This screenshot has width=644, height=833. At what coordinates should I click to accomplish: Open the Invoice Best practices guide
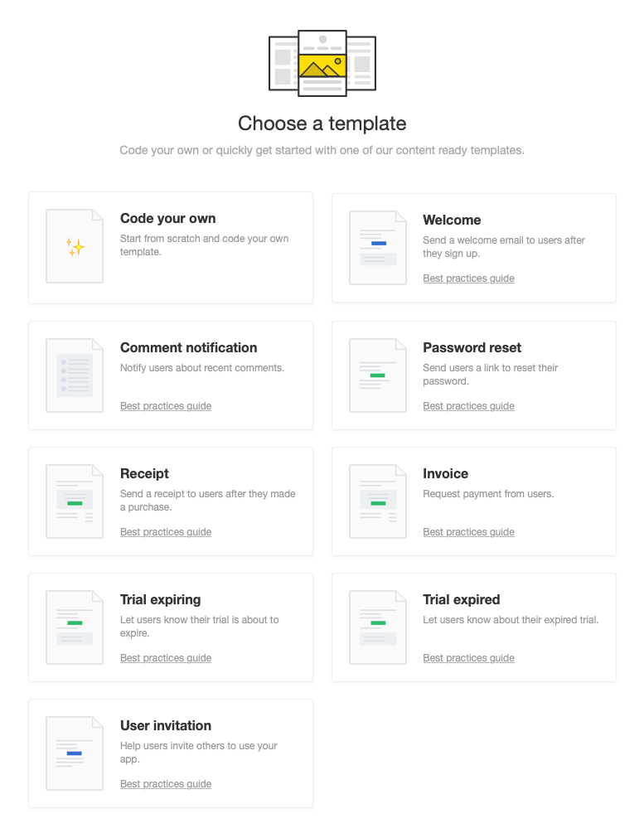pyautogui.click(x=468, y=531)
